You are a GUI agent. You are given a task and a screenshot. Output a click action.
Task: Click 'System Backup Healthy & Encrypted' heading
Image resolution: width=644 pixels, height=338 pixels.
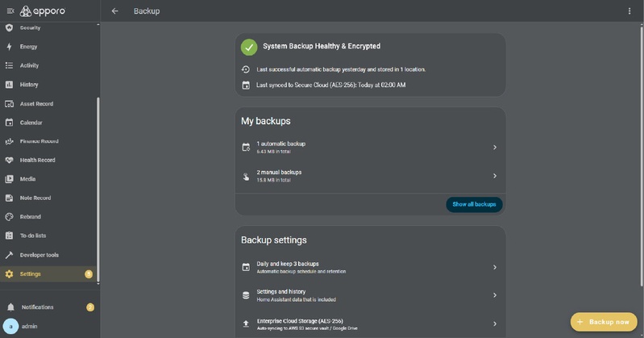pyautogui.click(x=322, y=46)
